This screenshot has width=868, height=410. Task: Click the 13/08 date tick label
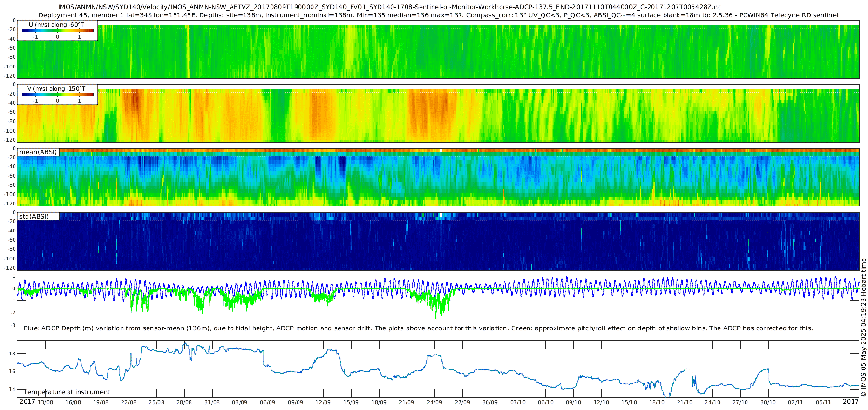tap(45, 402)
